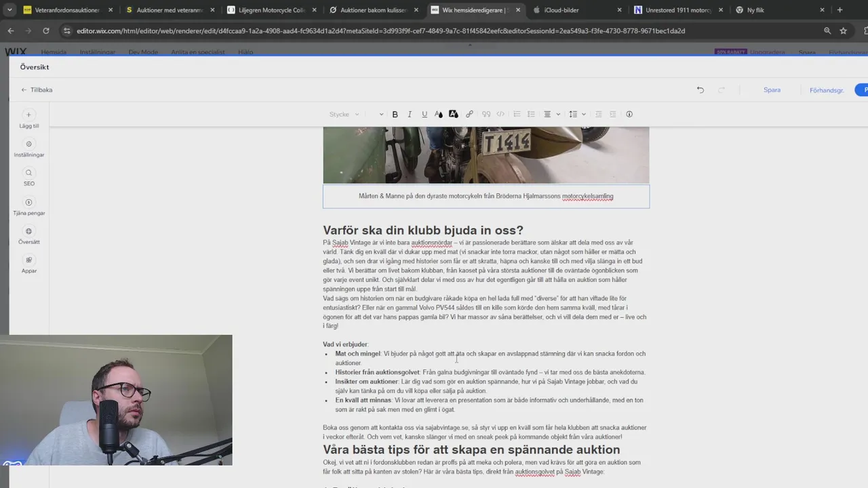Click the En kväll att minnas bullet
868x488 pixels.
[x=489, y=405]
